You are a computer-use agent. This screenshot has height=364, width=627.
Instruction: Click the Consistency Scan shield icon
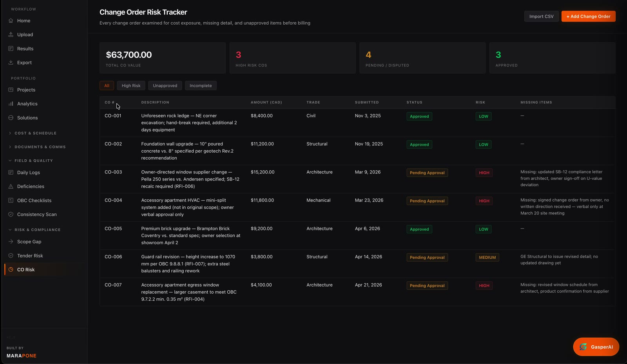pos(11,214)
